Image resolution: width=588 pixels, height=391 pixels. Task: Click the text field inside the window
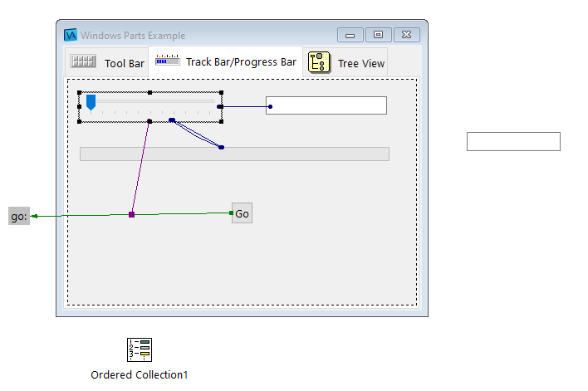pos(326,105)
